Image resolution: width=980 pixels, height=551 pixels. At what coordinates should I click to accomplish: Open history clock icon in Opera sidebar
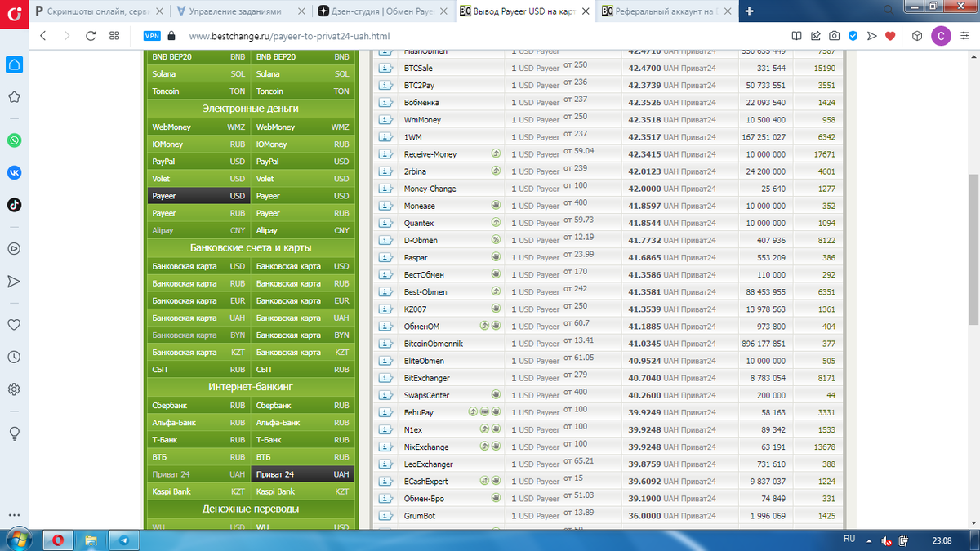[14, 357]
